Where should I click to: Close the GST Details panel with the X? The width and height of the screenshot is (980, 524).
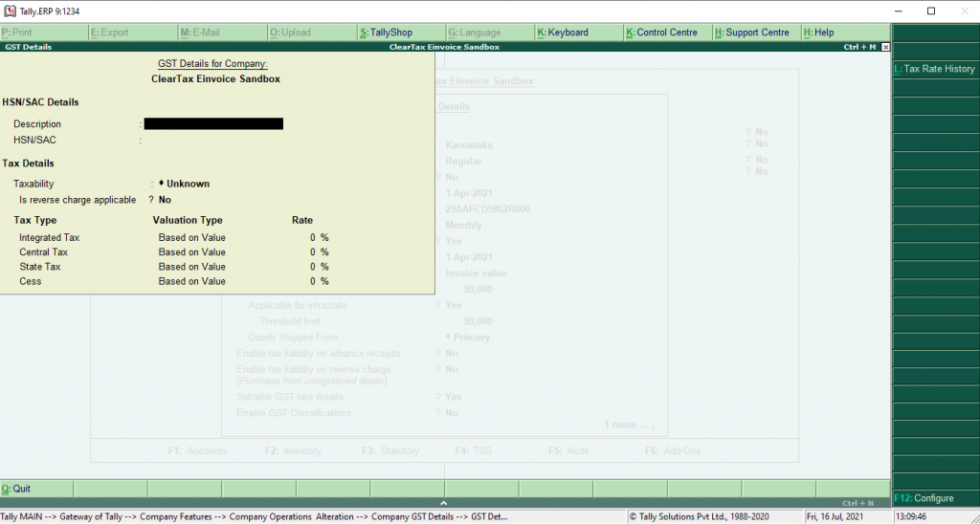coord(885,47)
